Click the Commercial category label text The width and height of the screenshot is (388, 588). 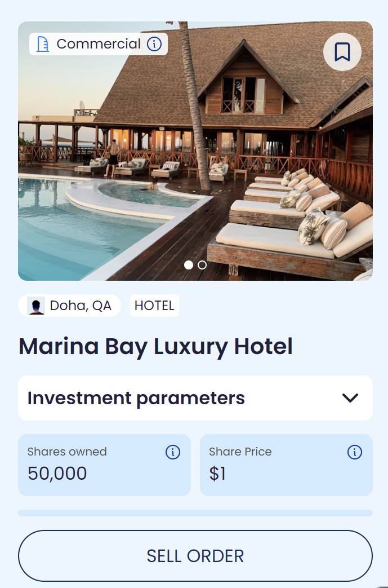[x=99, y=44]
